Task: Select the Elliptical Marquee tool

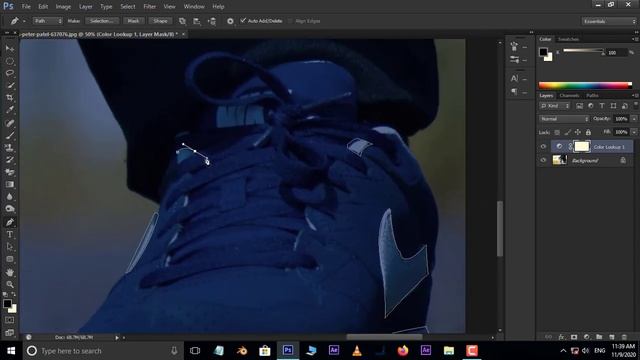Action: pyautogui.click(x=10, y=61)
